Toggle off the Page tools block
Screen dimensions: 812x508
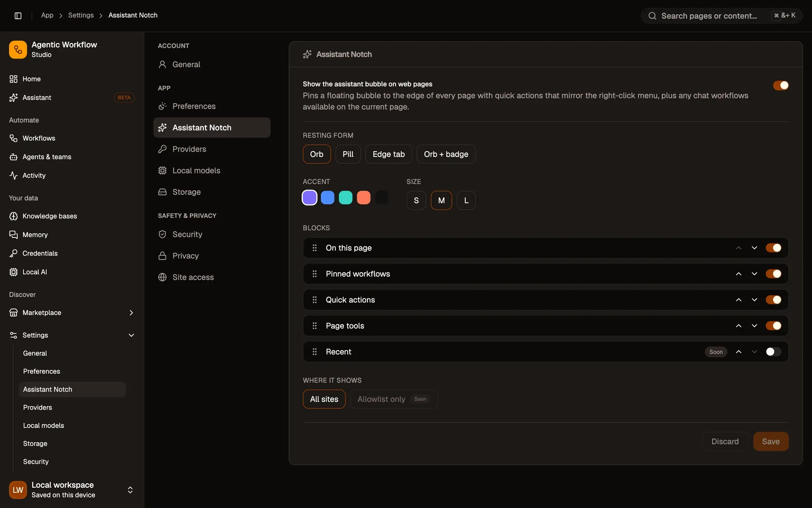pos(773,326)
